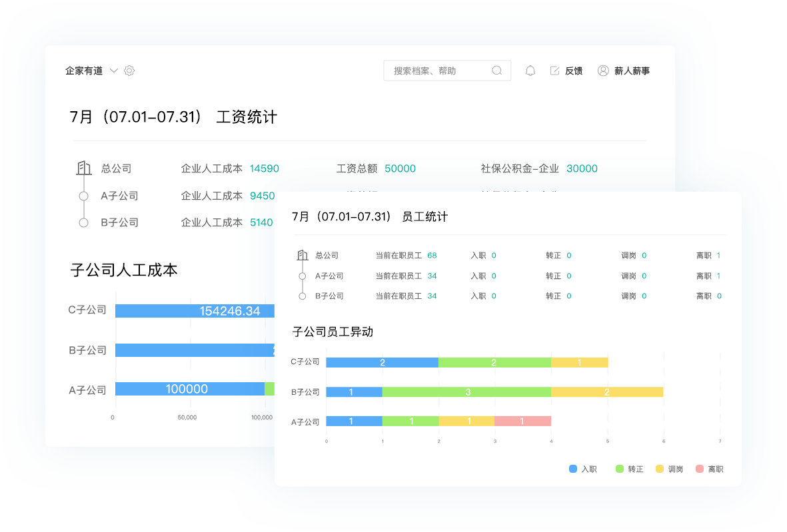Open the 薪人薪事 user account
Image resolution: width=787 pixels, height=532 pixels.
coord(632,71)
